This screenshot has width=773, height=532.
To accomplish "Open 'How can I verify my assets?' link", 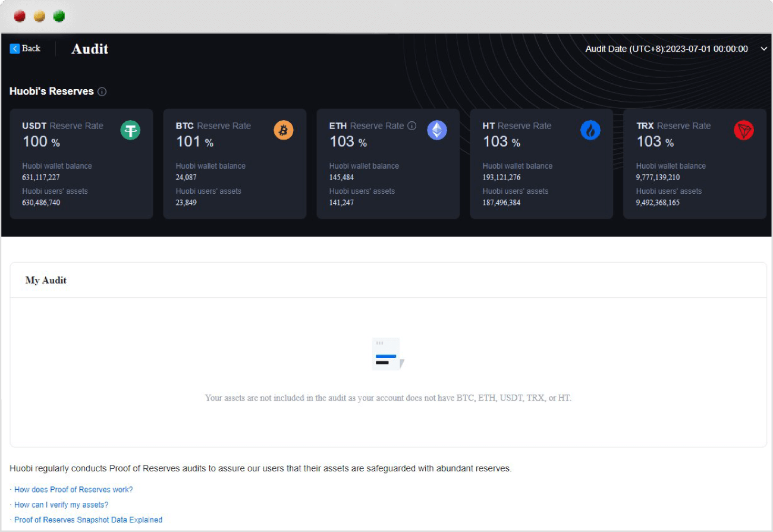I will (x=61, y=505).
